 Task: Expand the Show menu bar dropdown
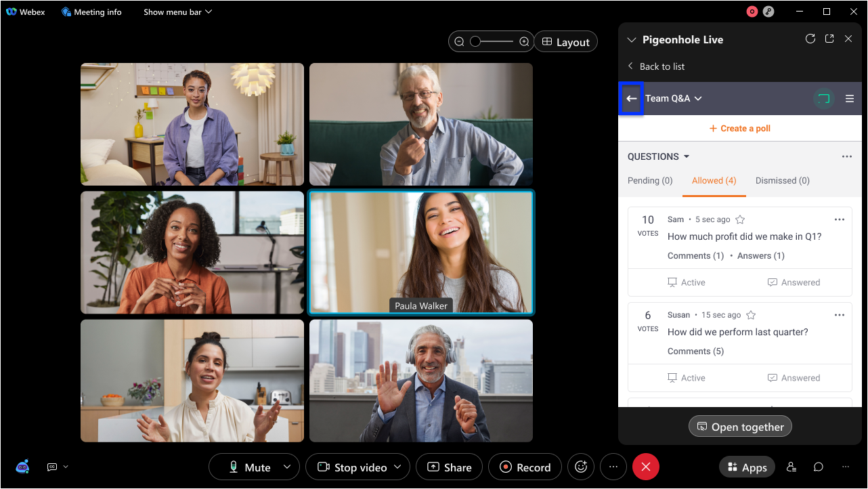point(177,12)
